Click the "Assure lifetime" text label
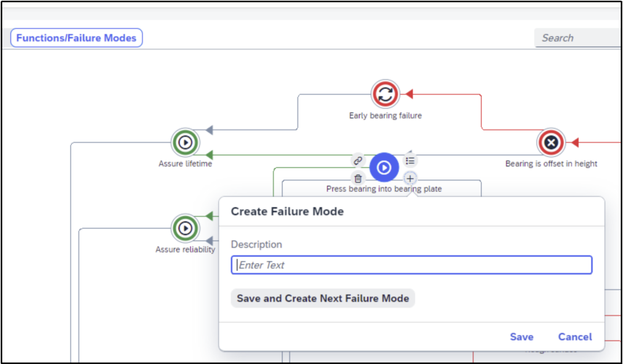Screen dimensions: 623x364 click(x=185, y=164)
